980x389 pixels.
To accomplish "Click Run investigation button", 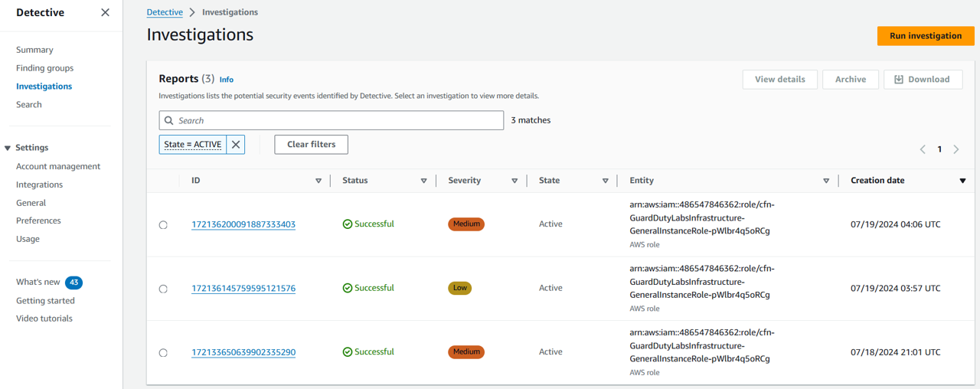I will (x=926, y=36).
